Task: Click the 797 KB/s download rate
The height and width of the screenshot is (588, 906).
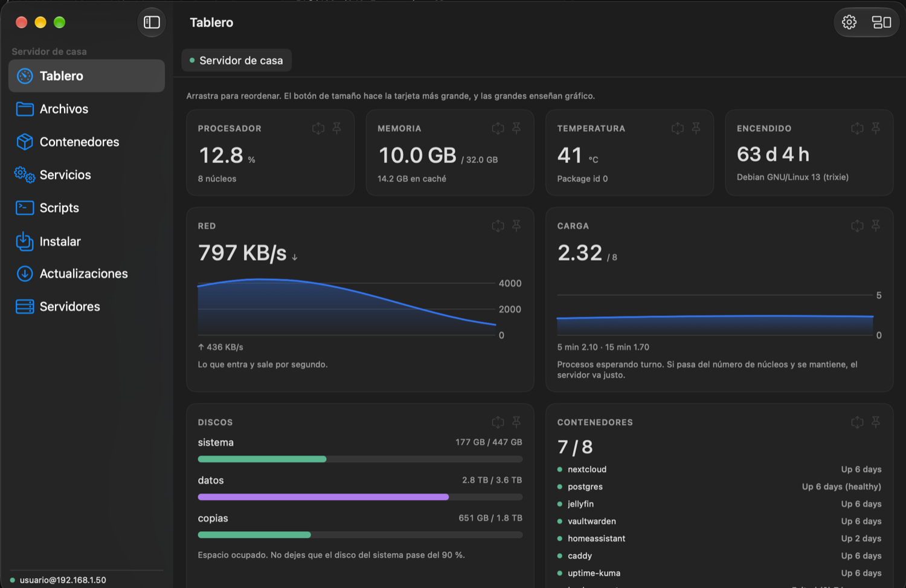Action: pyautogui.click(x=248, y=253)
